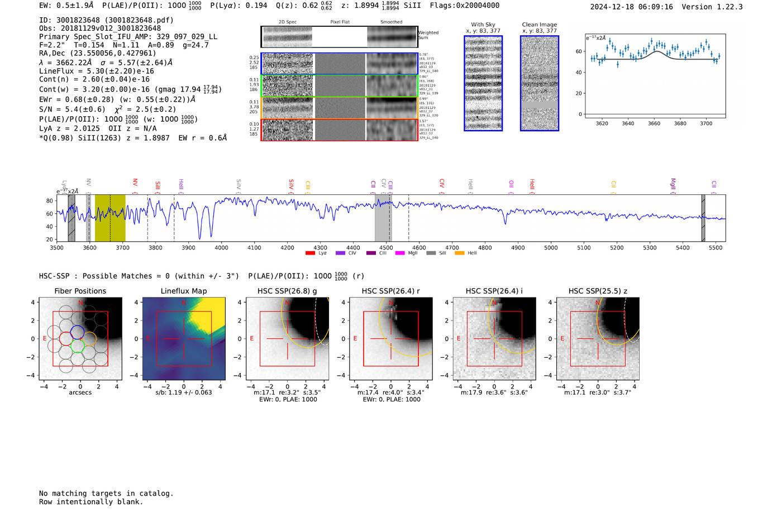Click the Version 1.22.3 label
This screenshot has height=532, width=782.
tap(712, 7)
